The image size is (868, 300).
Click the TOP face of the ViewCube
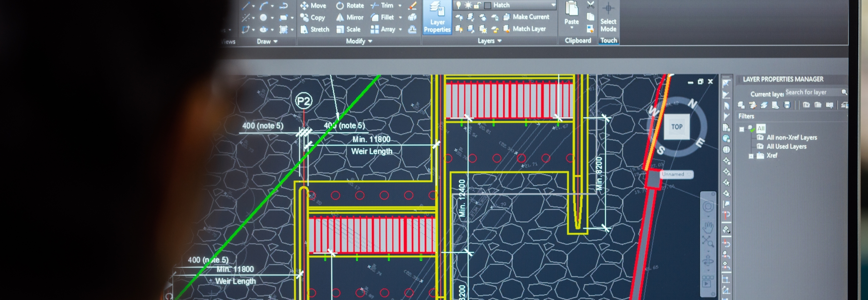coord(677,127)
